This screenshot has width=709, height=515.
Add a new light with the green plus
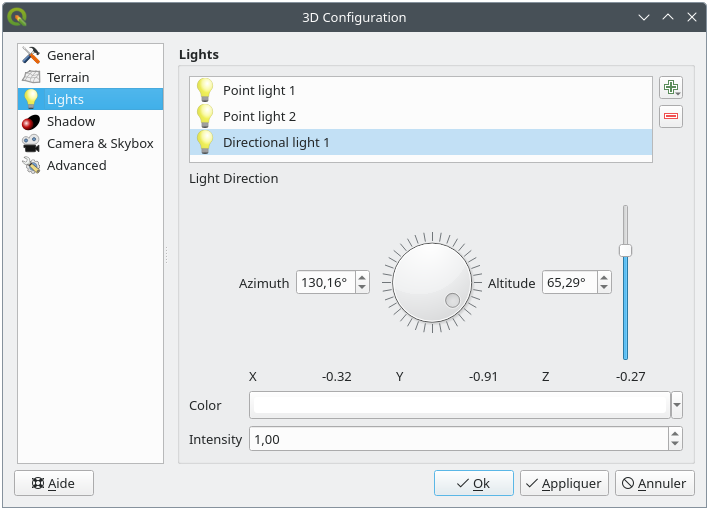click(671, 87)
